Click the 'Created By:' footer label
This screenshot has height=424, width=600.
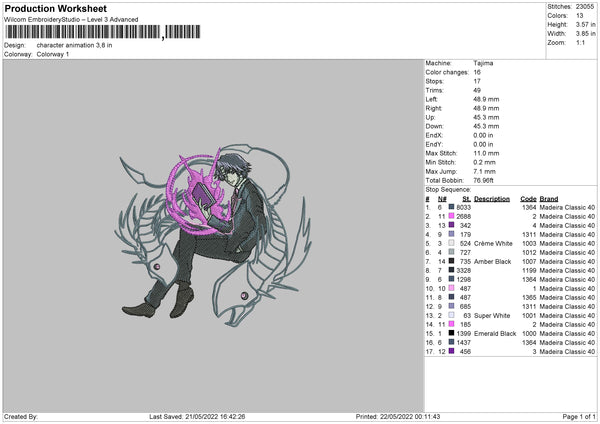click(21, 416)
